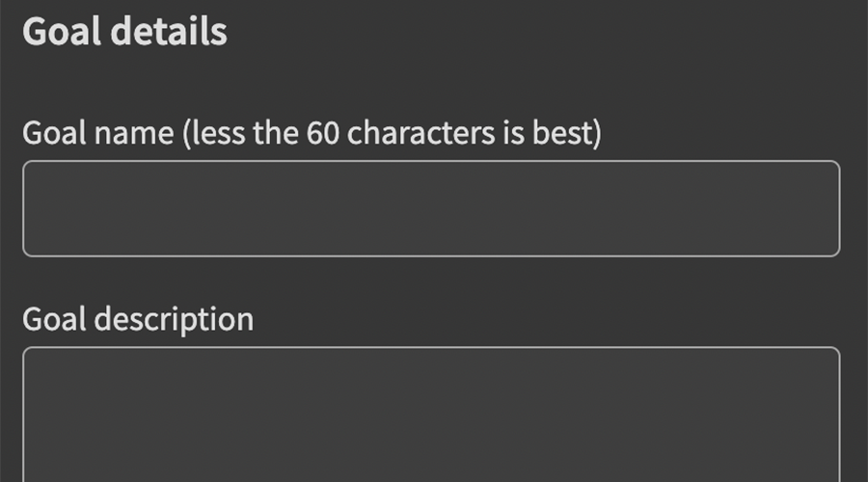Place cursor in Goal description box
This screenshot has height=482, width=868.
point(431,415)
